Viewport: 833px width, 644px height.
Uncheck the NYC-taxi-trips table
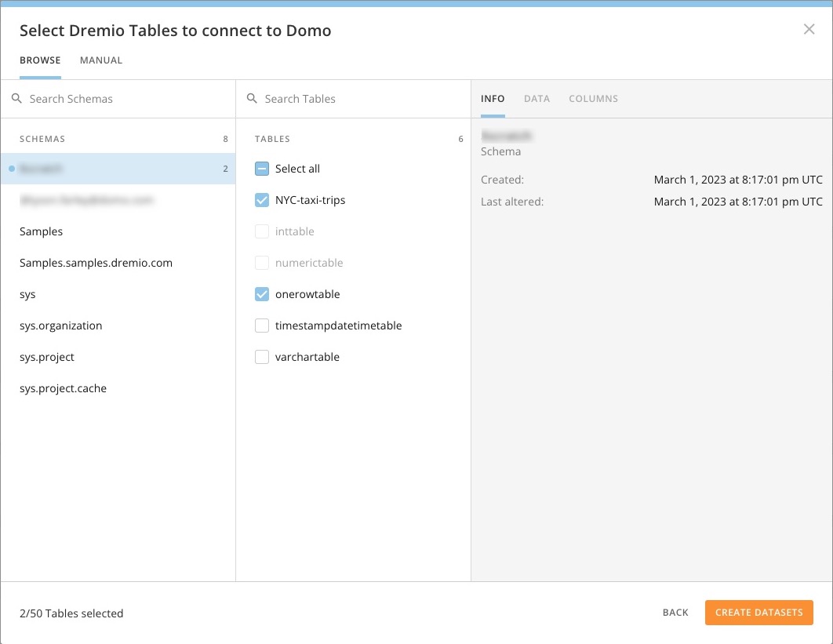point(262,200)
